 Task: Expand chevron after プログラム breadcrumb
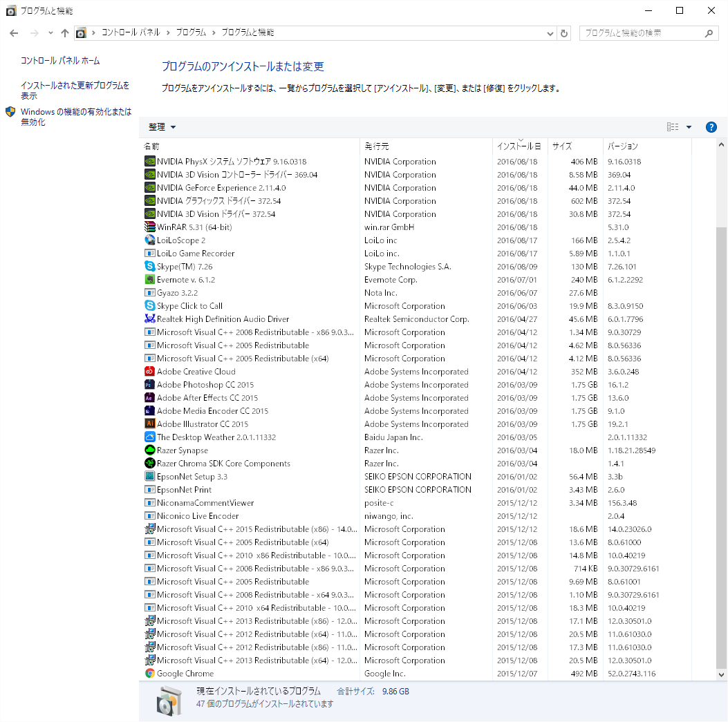pos(214,32)
